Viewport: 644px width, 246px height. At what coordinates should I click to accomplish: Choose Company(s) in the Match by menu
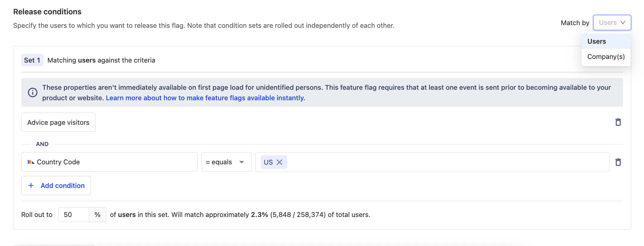[x=606, y=57]
